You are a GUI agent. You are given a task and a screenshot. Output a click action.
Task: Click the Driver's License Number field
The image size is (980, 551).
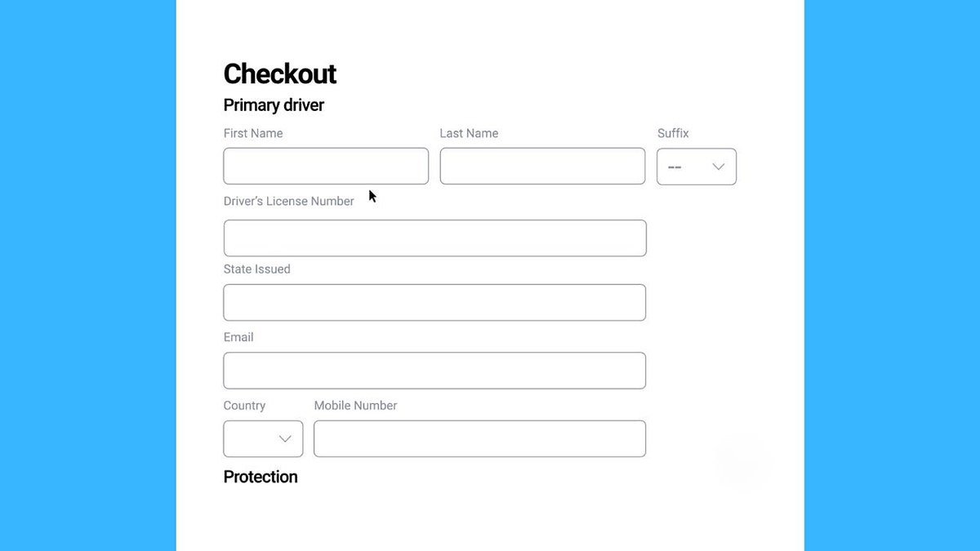click(x=434, y=238)
